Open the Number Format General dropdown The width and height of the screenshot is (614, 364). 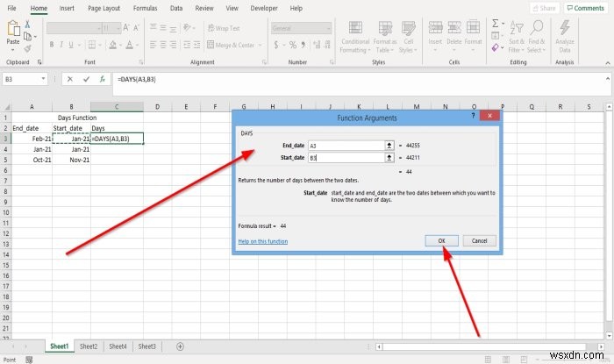click(328, 28)
